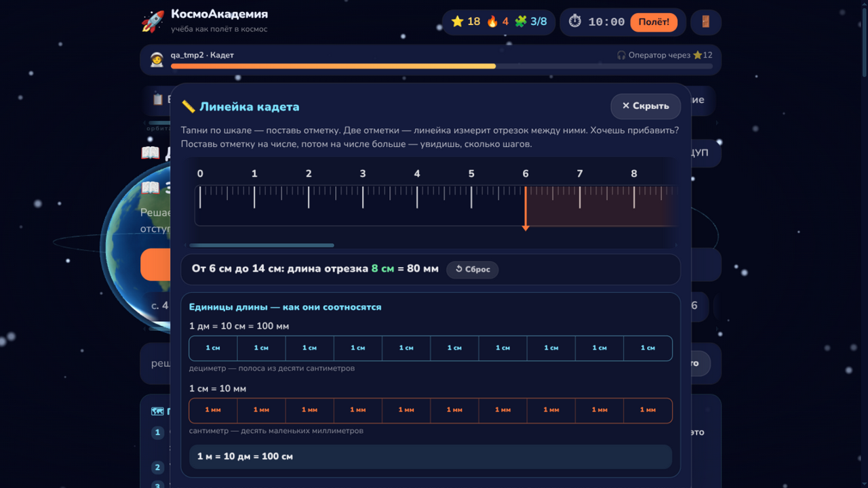Hide the ruler panel with Скрыть

point(646,106)
